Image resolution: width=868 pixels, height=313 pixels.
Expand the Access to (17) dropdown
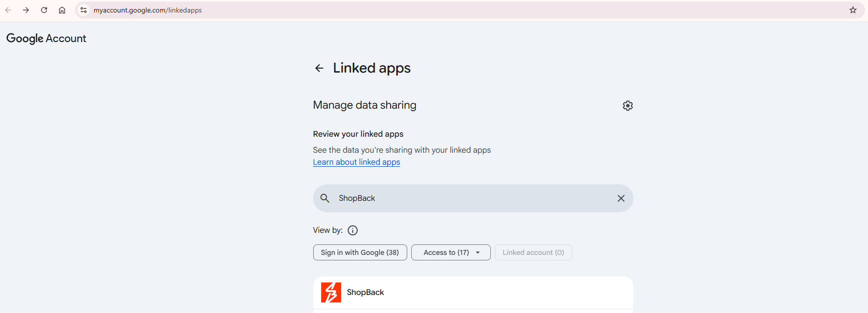pos(451,252)
